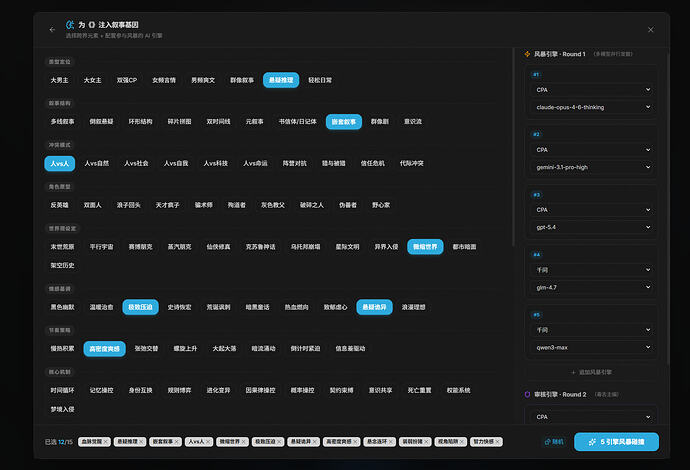Viewport: 690px width, 470px height.
Task: Open engine #1 CPA provider dropdown
Action: [592, 90]
